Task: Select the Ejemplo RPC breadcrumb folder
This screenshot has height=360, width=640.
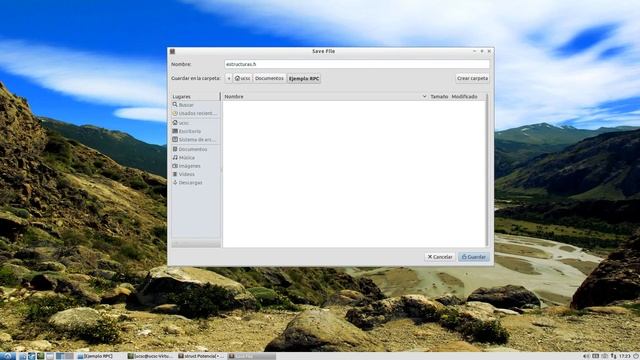Action: (x=304, y=78)
